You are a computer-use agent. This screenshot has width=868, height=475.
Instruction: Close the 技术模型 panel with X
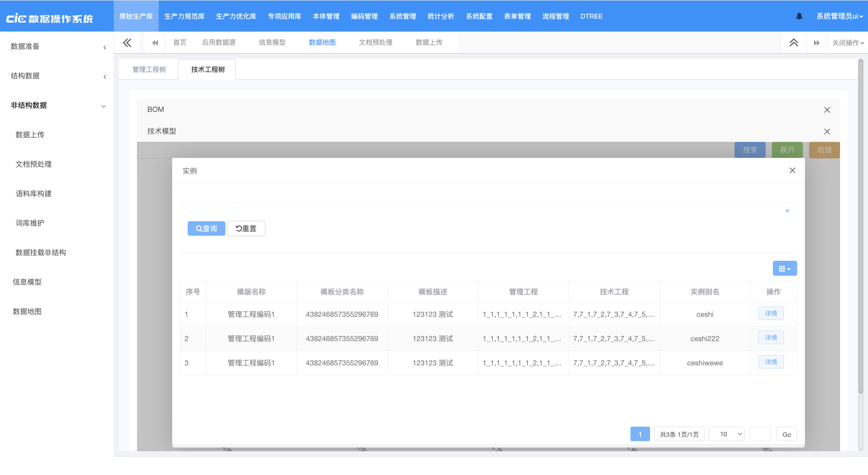[x=827, y=131]
